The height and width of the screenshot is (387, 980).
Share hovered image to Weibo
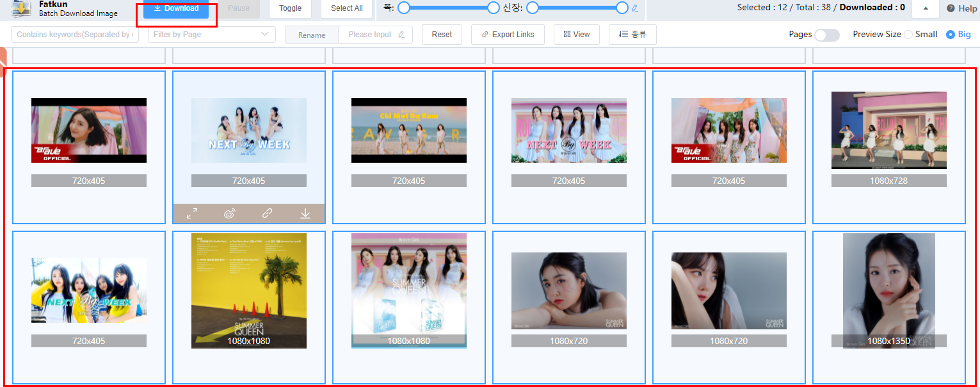230,214
